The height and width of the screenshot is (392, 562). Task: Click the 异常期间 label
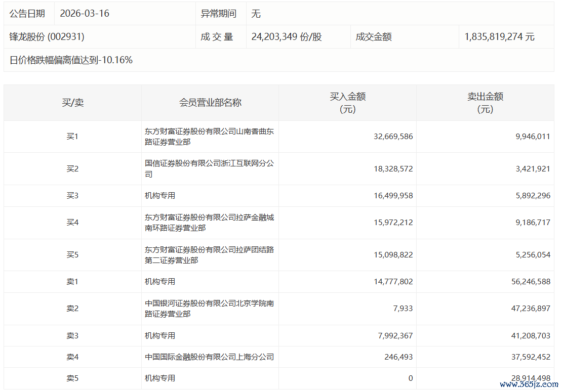[219, 14]
